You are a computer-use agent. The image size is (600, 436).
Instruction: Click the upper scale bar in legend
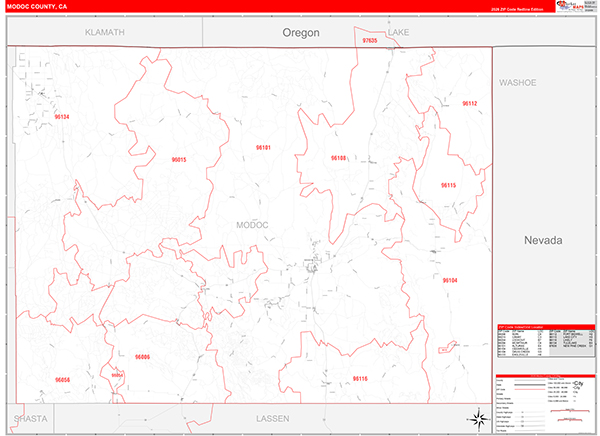570,410
